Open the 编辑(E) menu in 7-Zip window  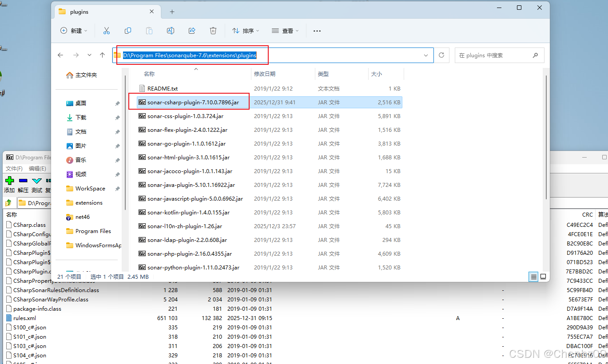pyautogui.click(x=37, y=168)
